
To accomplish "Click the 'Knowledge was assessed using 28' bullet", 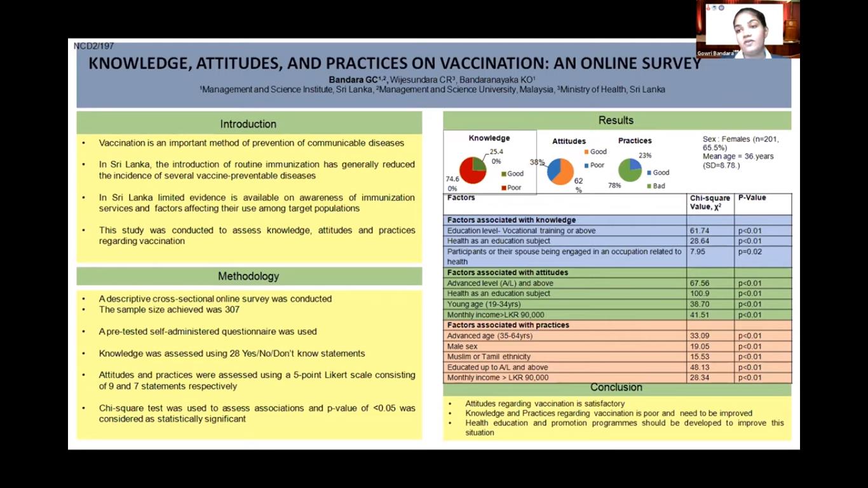I will click(232, 353).
